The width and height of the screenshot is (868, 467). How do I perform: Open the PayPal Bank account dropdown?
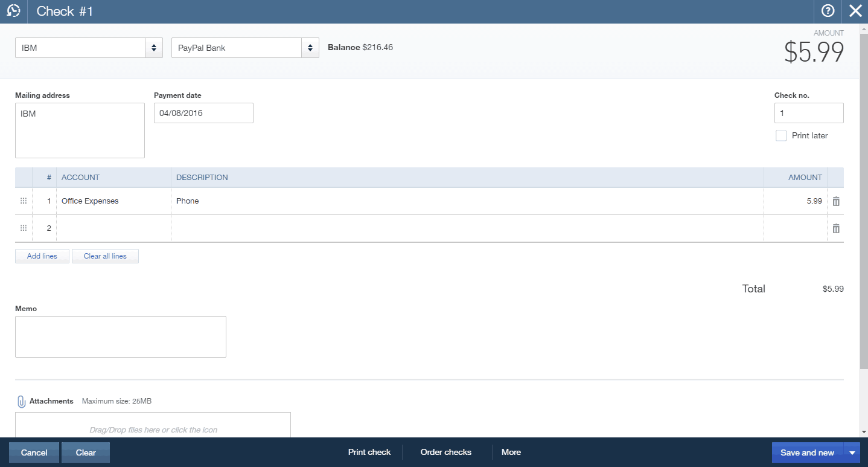[x=310, y=47]
